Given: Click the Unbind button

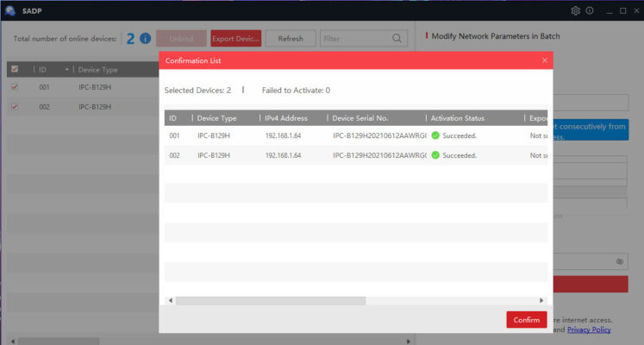Looking at the screenshot, I should (x=181, y=39).
